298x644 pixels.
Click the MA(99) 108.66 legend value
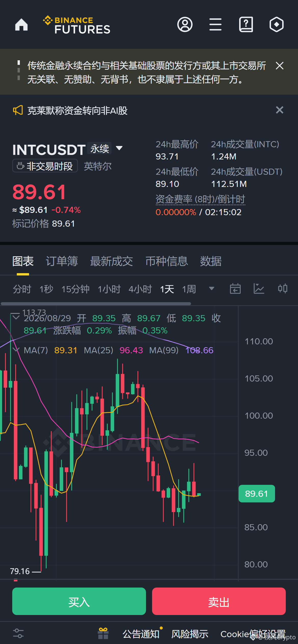coord(199,350)
